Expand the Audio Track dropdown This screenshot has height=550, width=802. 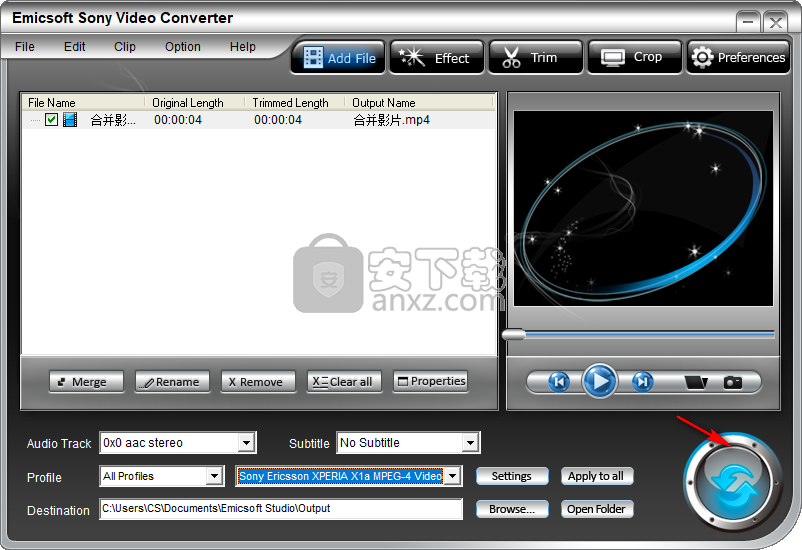point(247,443)
